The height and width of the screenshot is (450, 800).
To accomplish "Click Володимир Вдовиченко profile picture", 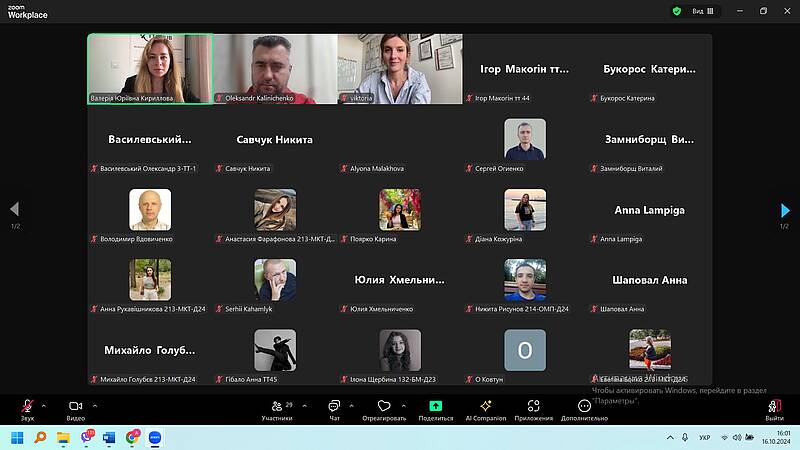I will (150, 209).
